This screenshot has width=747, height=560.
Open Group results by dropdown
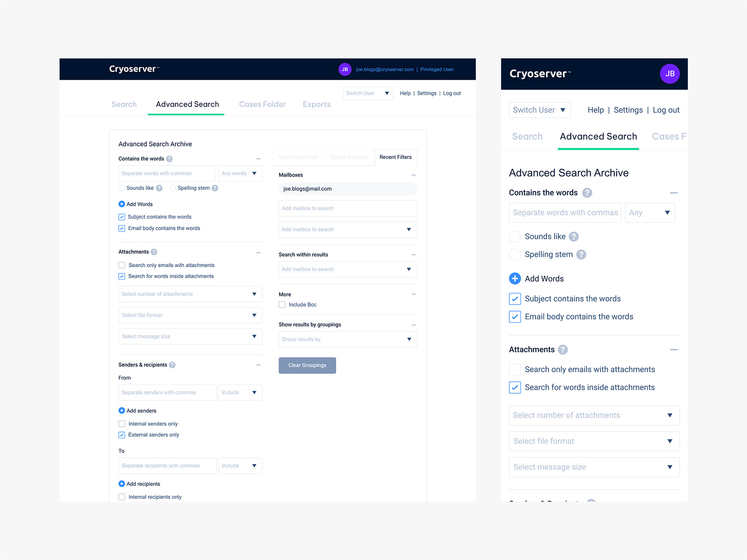(348, 339)
